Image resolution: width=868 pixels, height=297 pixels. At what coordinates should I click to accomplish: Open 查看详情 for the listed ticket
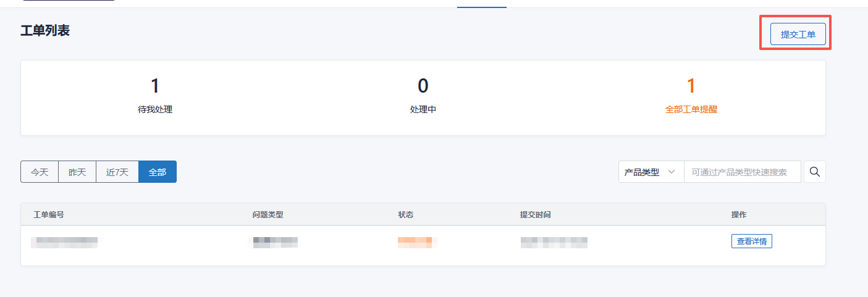[x=751, y=241]
